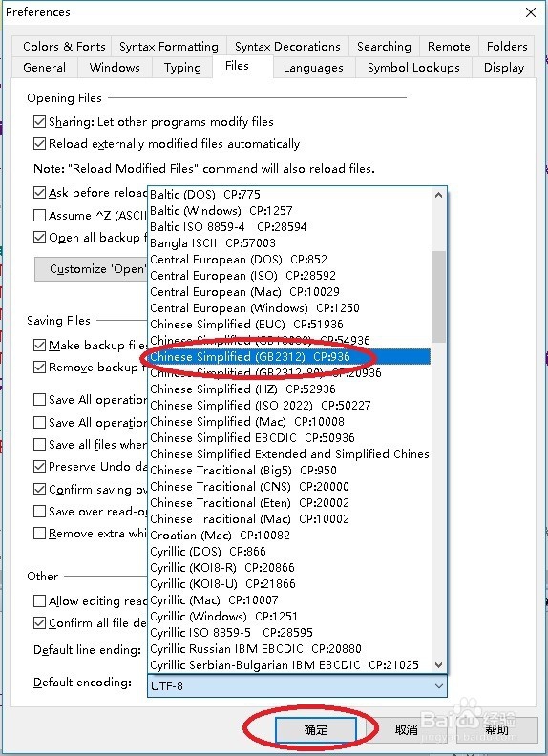Select Chinese Simplified (ISO 2022) CP:50227
Viewport: 548px width, 756px height.
pyautogui.click(x=289, y=406)
